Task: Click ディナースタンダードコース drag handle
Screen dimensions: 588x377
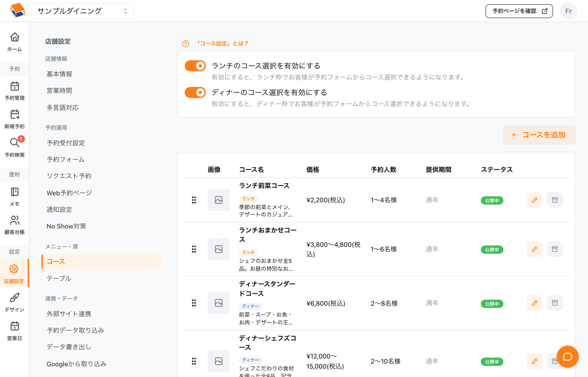Action: [194, 303]
